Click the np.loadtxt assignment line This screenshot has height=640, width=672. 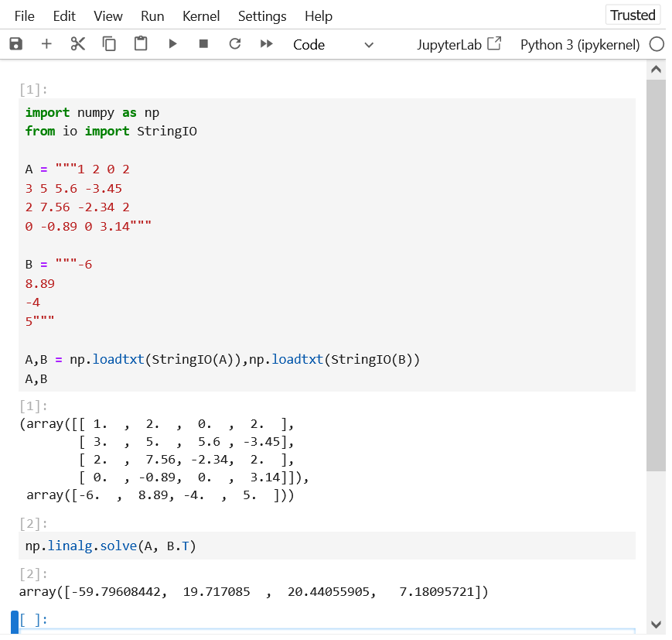coord(223,359)
